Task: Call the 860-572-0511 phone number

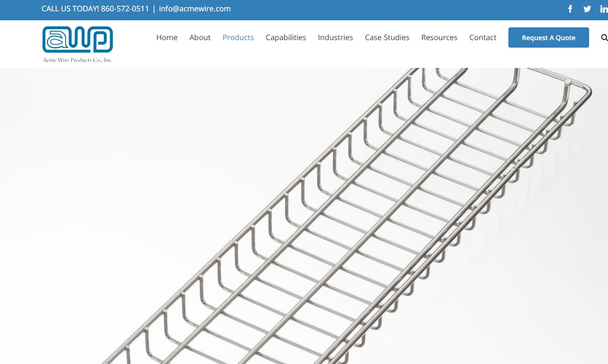Action: pyautogui.click(x=125, y=8)
